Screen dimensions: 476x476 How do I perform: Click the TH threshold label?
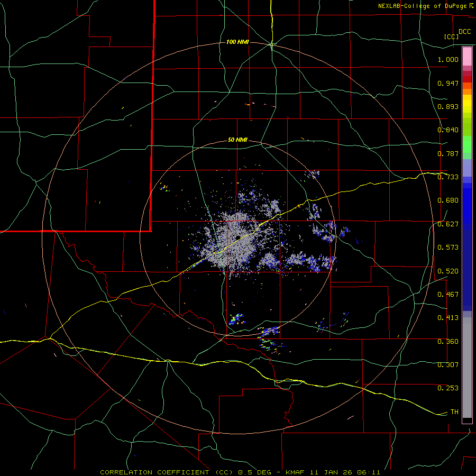tap(454, 412)
